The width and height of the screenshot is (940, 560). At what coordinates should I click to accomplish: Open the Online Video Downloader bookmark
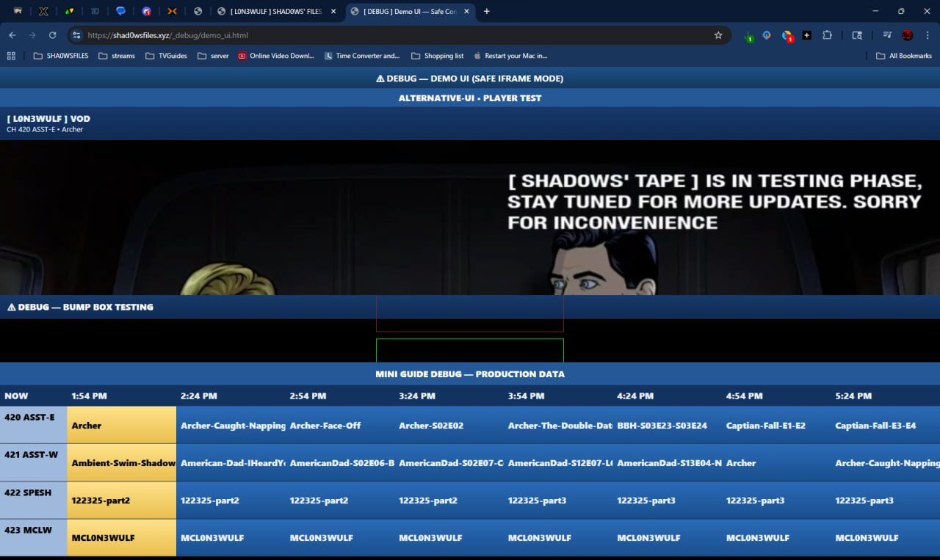275,56
